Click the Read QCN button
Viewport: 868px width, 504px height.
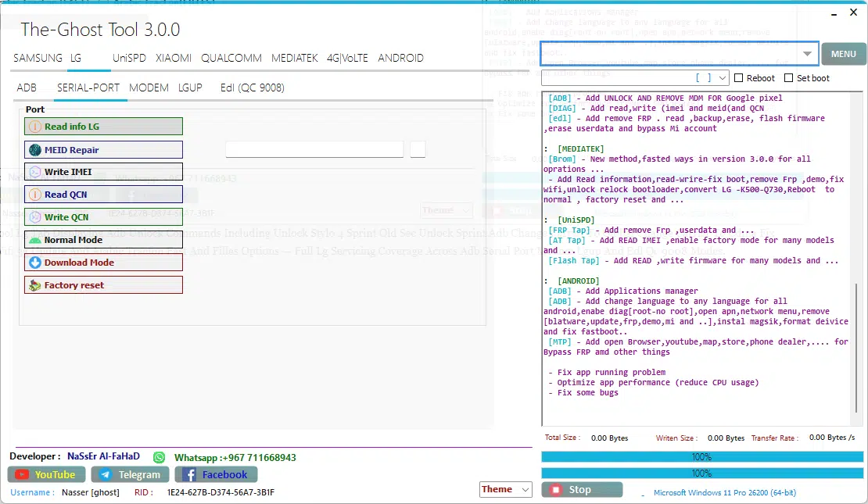point(103,195)
